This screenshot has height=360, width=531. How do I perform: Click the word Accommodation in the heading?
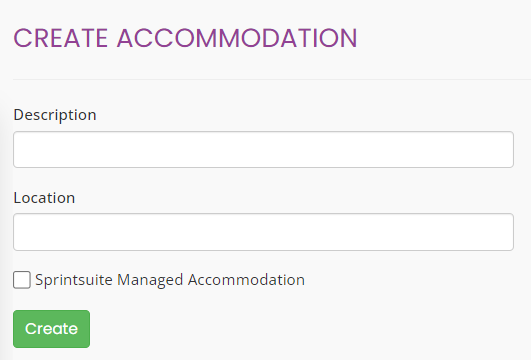click(237, 38)
